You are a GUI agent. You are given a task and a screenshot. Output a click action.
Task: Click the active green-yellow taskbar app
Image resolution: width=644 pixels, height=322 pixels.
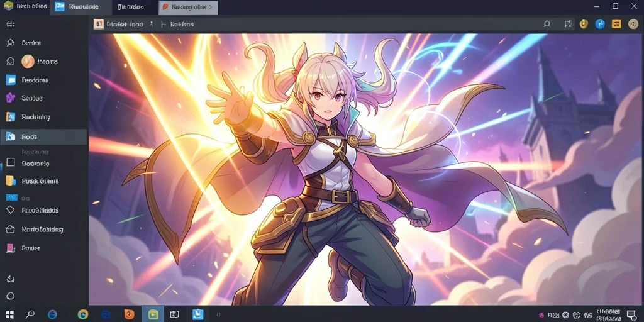(x=153, y=314)
